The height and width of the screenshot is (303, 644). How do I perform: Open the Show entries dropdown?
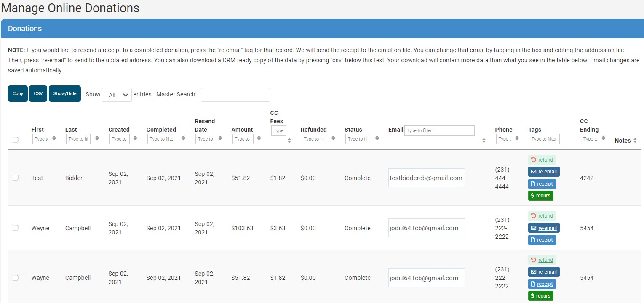(x=117, y=95)
